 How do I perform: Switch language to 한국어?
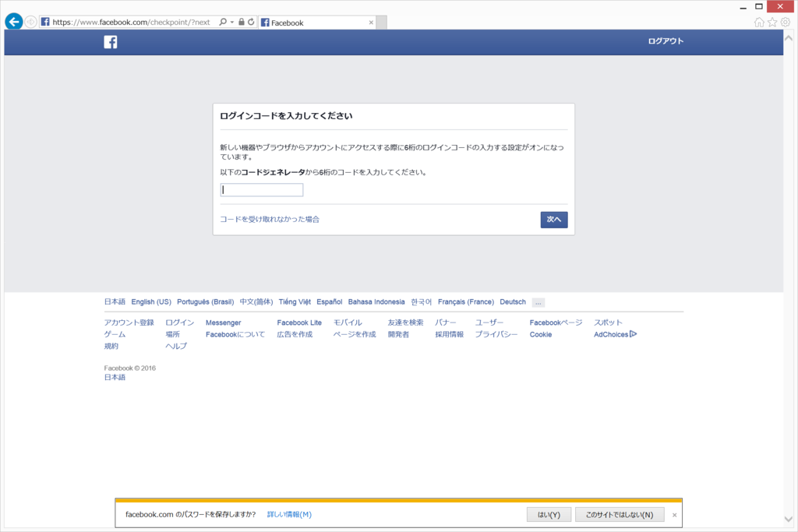(422, 301)
